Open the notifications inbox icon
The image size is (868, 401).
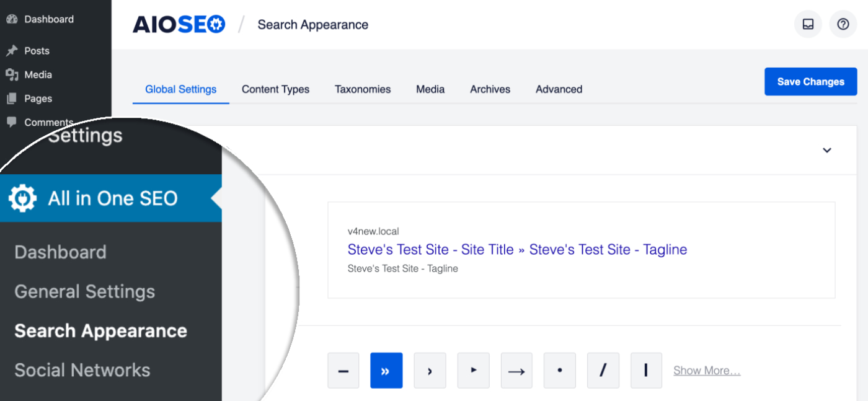(808, 25)
